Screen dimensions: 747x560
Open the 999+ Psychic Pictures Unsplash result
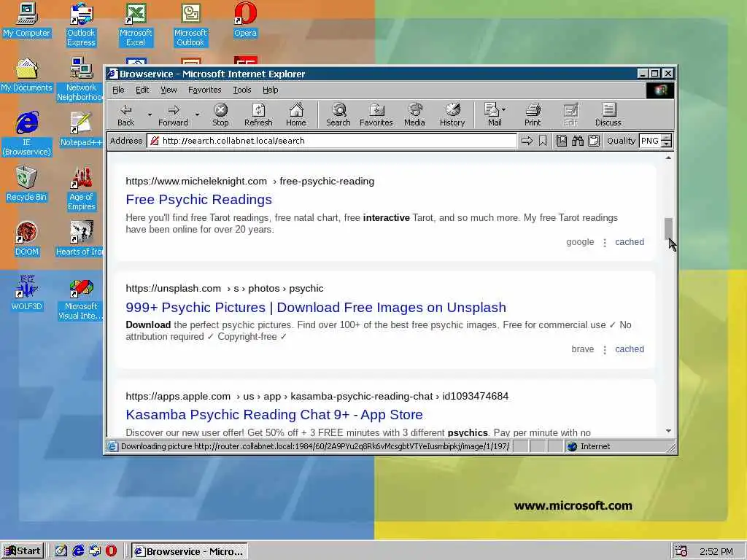coord(316,308)
